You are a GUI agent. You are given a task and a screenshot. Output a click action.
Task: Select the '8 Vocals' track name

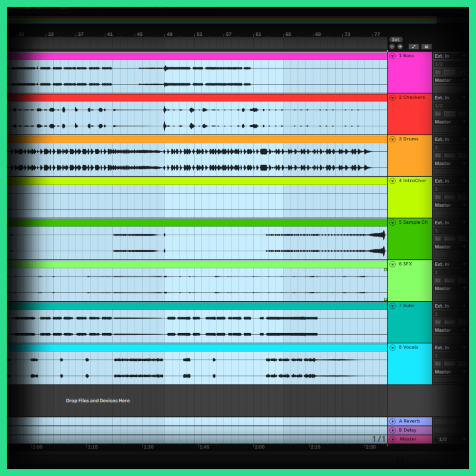(x=408, y=347)
